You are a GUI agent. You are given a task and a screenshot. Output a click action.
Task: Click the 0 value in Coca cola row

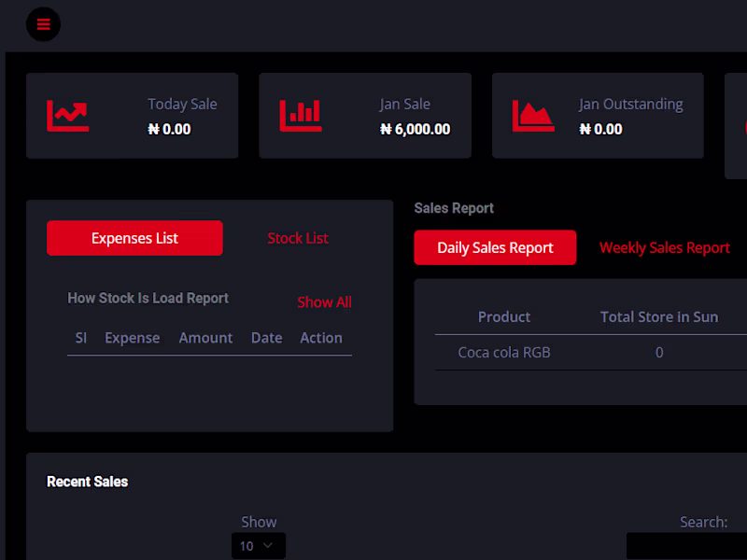pyautogui.click(x=659, y=353)
